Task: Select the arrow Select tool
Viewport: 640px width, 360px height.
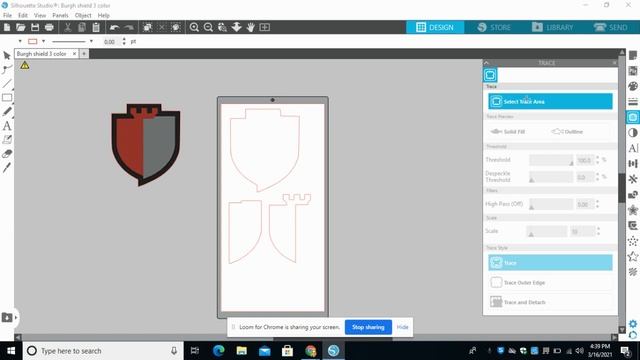Action: (x=7, y=56)
